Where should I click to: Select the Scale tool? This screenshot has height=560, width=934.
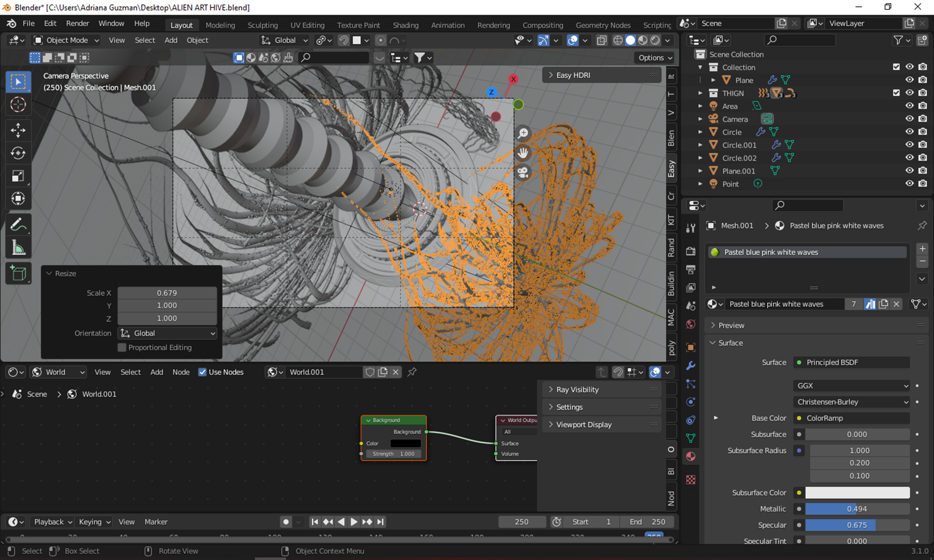click(x=18, y=176)
